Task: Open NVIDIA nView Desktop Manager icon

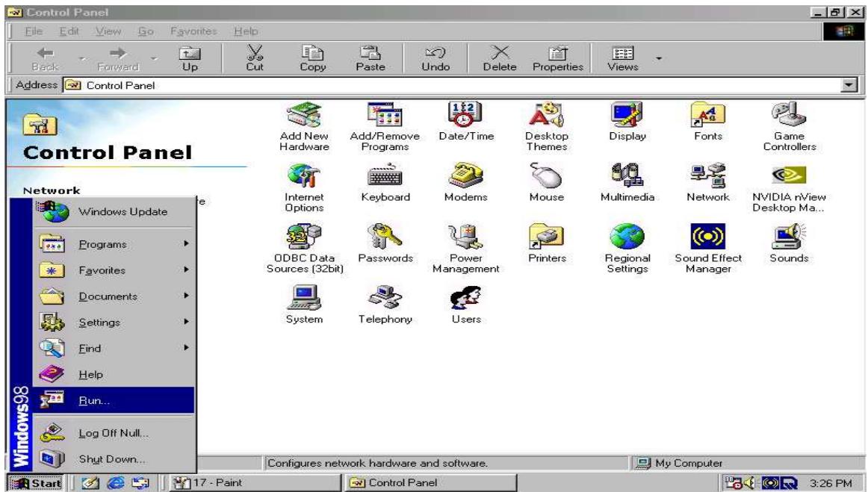Action: [789, 188]
